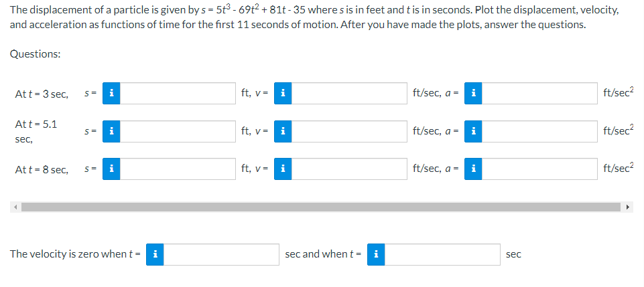Click info icon for s at t = 5.1 sec
644x287 pixels.
coord(111,131)
